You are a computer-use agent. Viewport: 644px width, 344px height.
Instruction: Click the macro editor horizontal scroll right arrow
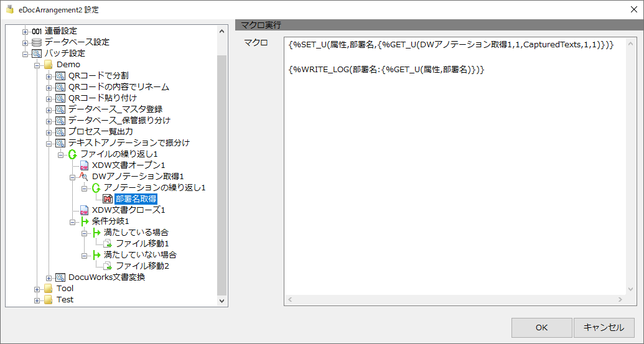622,300
